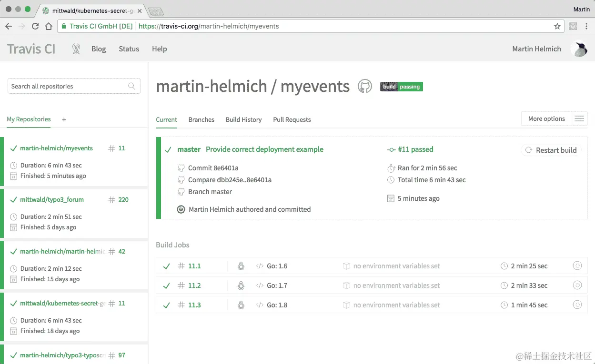595x364 pixels.
Task: Click Total time 6 min 43 sec
Action: tap(432, 180)
